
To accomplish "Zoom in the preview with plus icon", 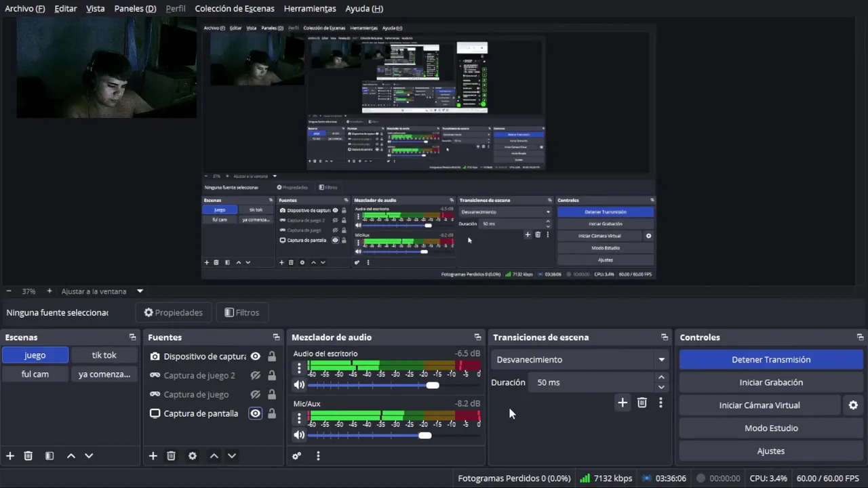I will (49, 291).
